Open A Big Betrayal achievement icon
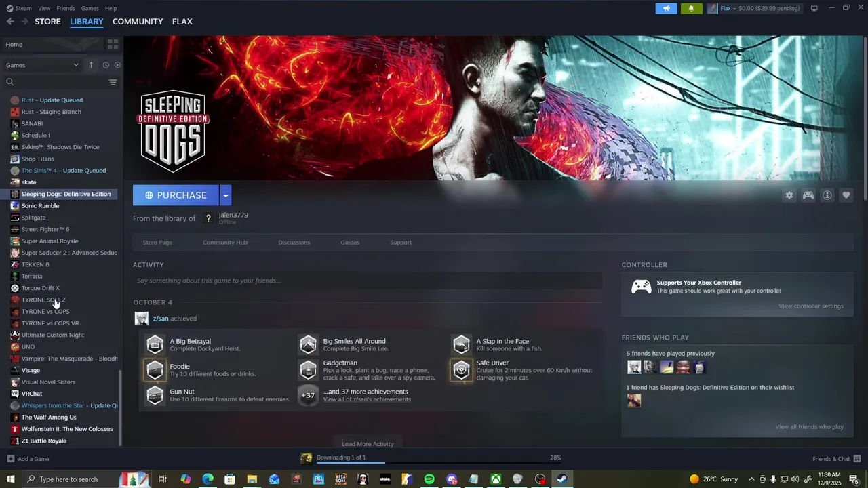The height and width of the screenshot is (488, 868). (x=155, y=344)
